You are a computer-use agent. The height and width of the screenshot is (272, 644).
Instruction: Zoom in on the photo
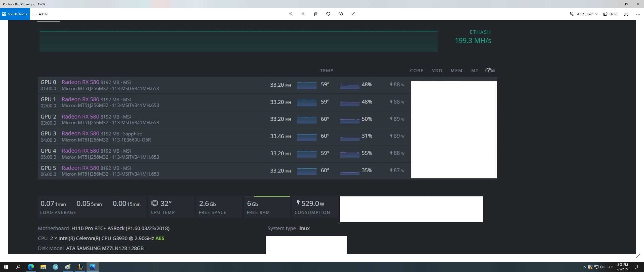[x=291, y=14]
